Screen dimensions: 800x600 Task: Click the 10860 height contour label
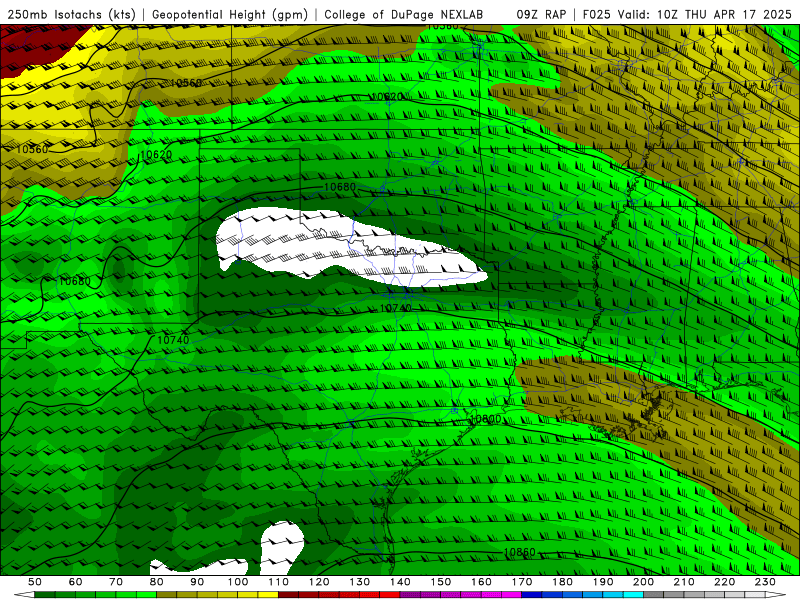click(520, 553)
